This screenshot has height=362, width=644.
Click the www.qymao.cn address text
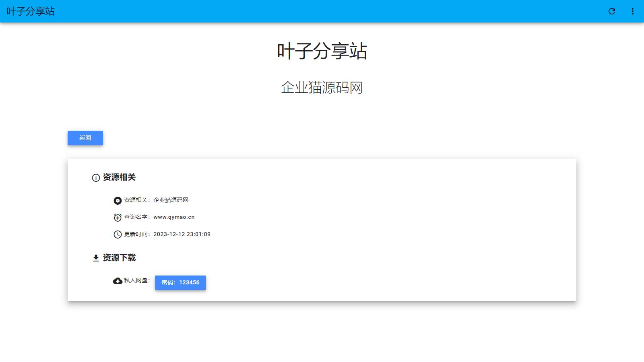[x=174, y=217]
